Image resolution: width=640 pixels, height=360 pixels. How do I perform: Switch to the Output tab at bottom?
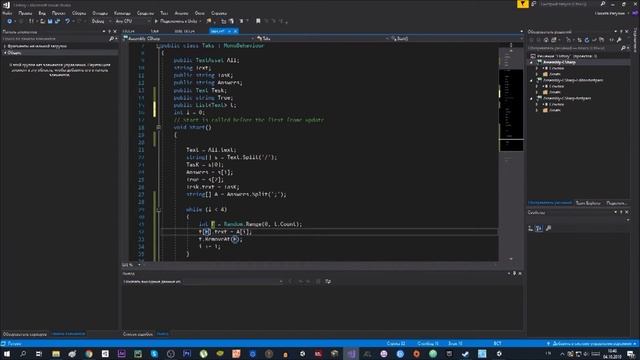[x=162, y=334]
